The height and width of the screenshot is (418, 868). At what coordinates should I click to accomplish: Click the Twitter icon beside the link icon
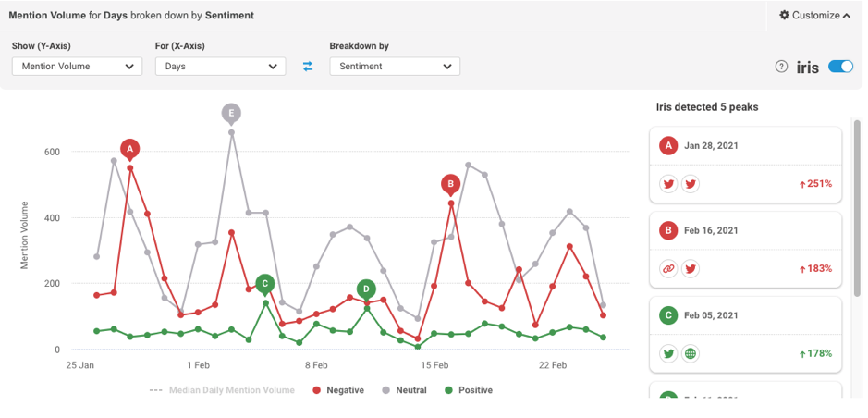click(x=690, y=268)
